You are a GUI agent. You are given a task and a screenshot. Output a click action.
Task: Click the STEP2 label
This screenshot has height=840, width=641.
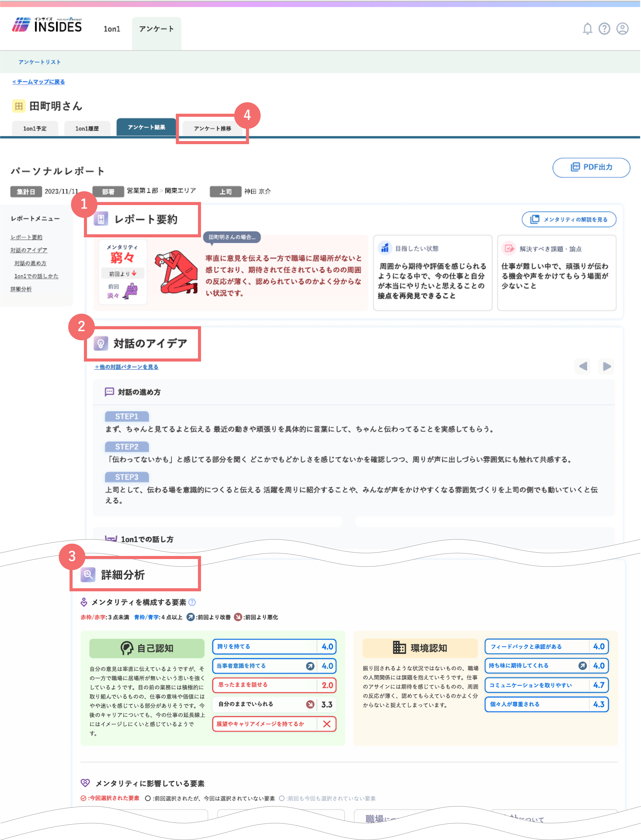point(127,447)
